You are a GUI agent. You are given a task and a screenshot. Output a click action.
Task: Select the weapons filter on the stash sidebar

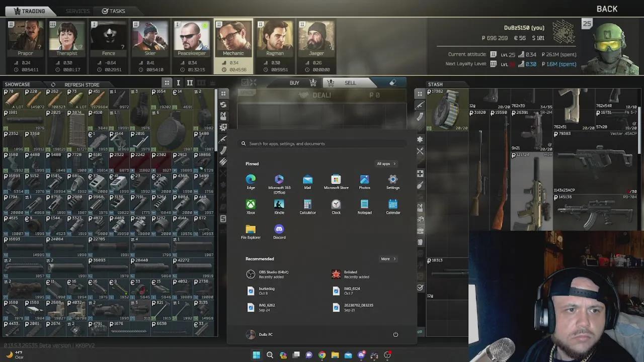coord(420,106)
